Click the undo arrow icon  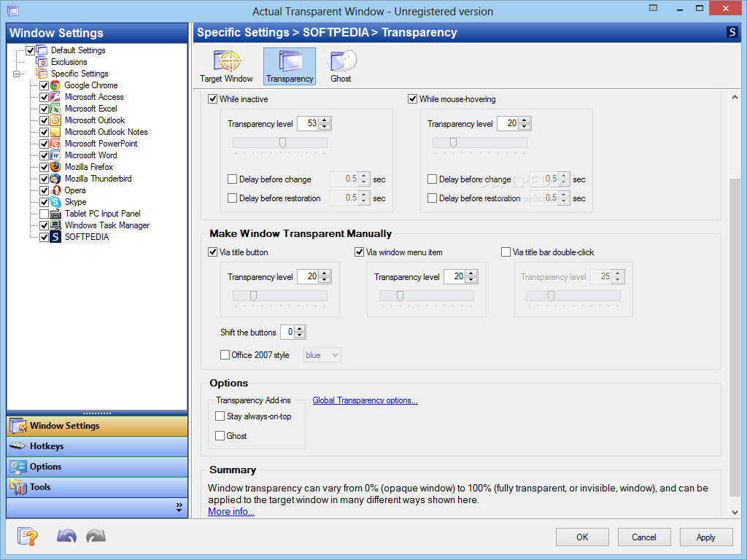click(x=66, y=536)
